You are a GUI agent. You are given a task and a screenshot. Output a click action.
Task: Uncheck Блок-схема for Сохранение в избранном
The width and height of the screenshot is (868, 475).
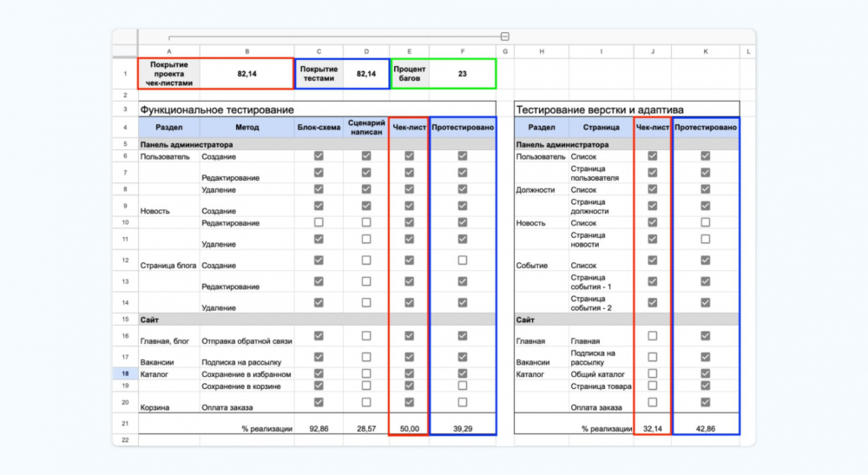[x=319, y=373]
